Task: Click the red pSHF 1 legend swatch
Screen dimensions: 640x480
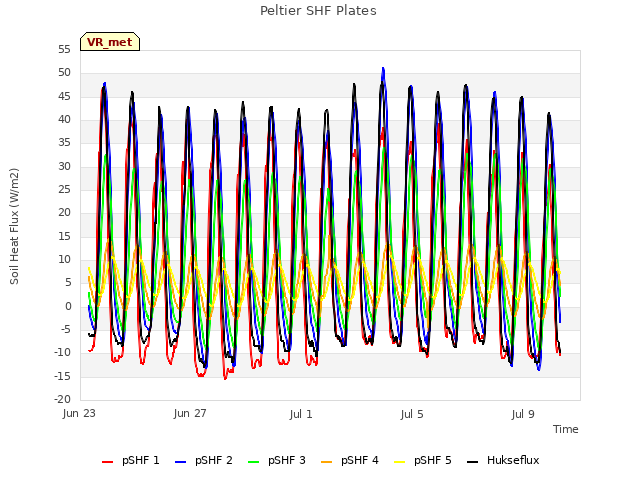Action: 107,462
